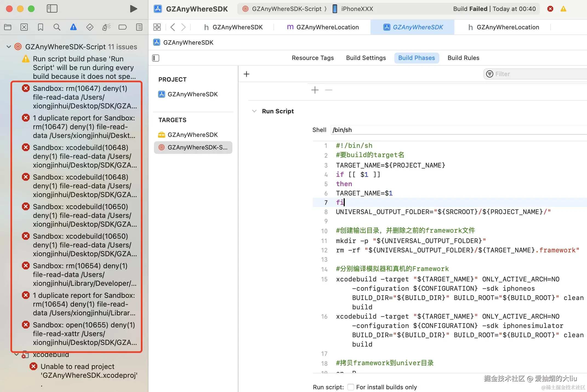Open the Find navigator magnifier icon
The image size is (587, 392).
[57, 27]
